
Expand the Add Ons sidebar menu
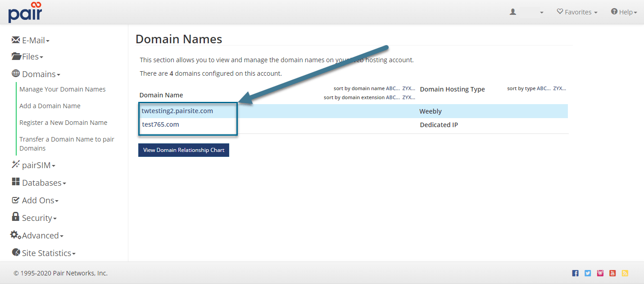(35, 200)
